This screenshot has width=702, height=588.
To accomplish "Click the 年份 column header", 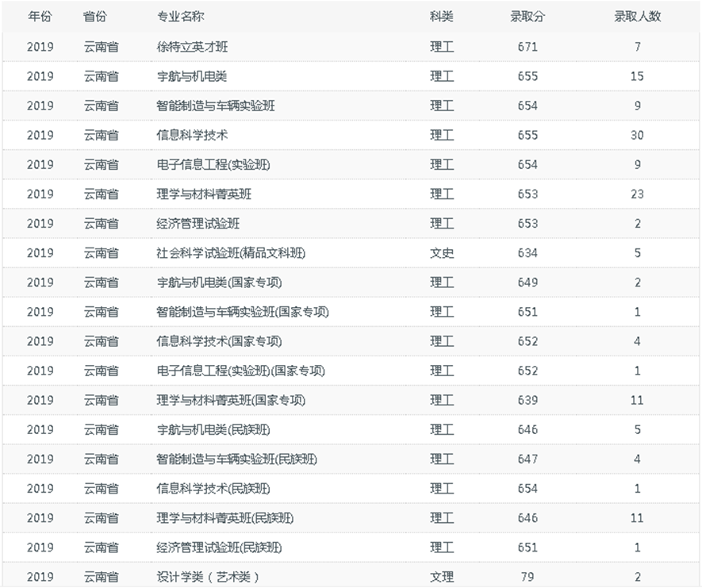I will [x=40, y=16].
